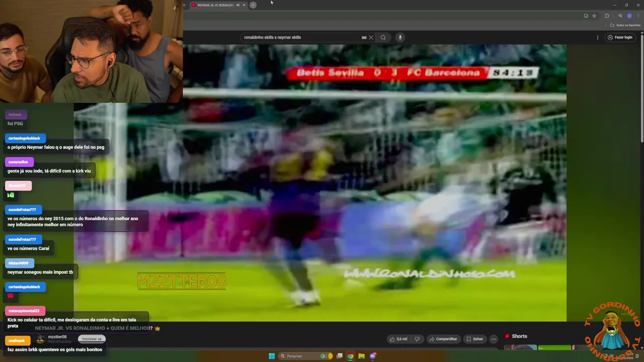Open mzztter08 channel name
The height and width of the screenshot is (362, 644).
pyautogui.click(x=57, y=337)
